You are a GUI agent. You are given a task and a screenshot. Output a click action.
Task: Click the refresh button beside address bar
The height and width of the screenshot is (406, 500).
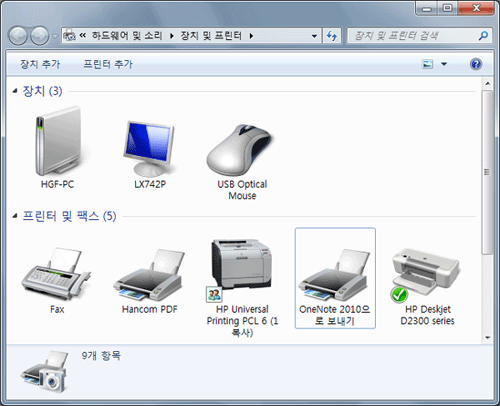[332, 35]
